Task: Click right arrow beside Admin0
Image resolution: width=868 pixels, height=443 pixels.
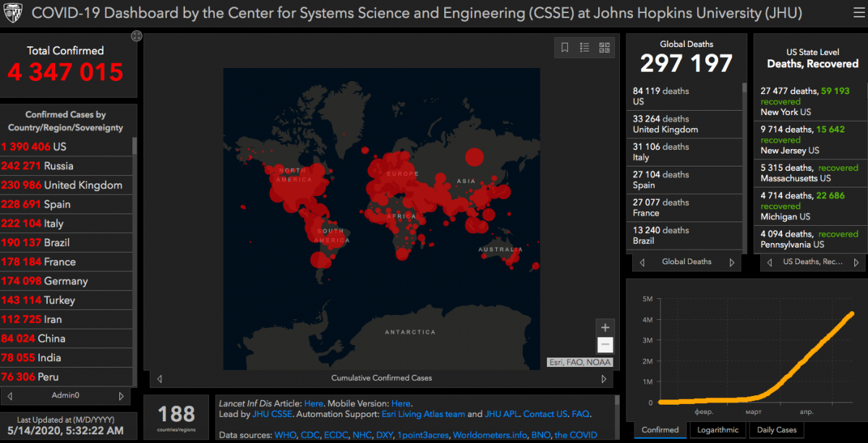Action: coord(122,396)
